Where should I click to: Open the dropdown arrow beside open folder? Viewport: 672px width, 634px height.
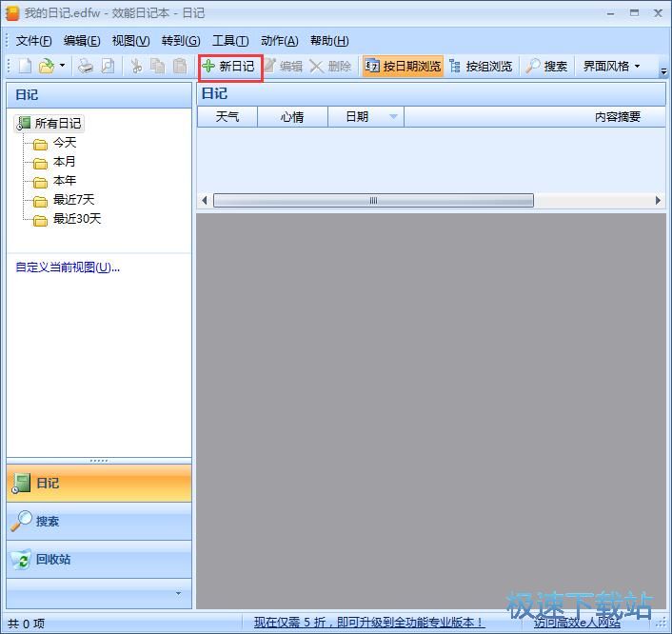(62, 66)
